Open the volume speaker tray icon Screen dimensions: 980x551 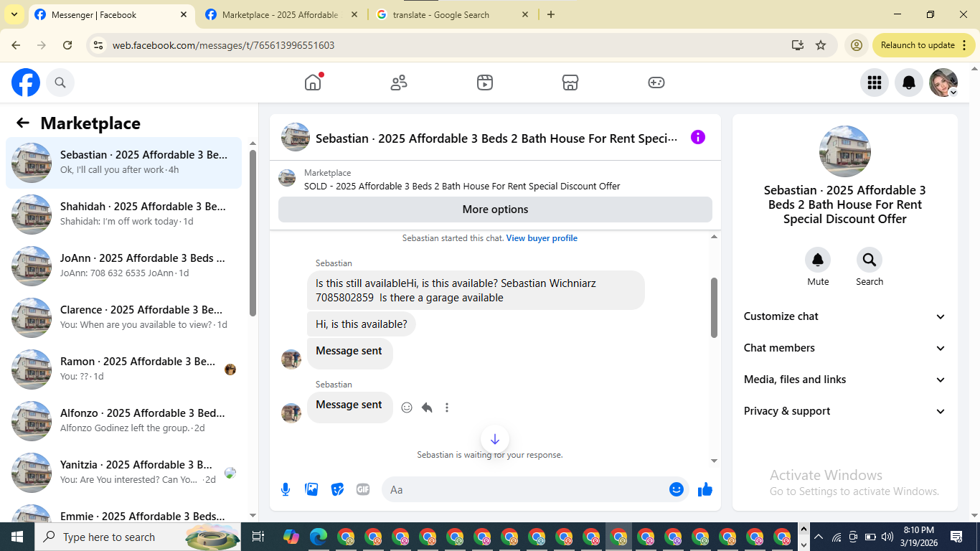point(887,537)
